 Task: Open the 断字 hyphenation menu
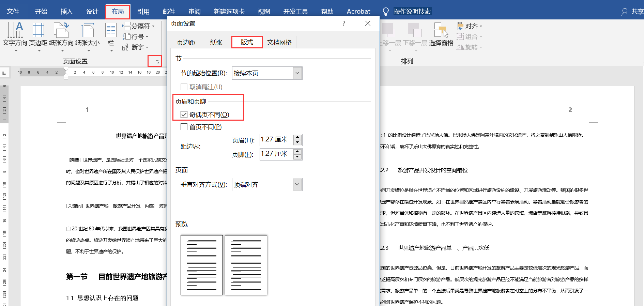click(136, 47)
